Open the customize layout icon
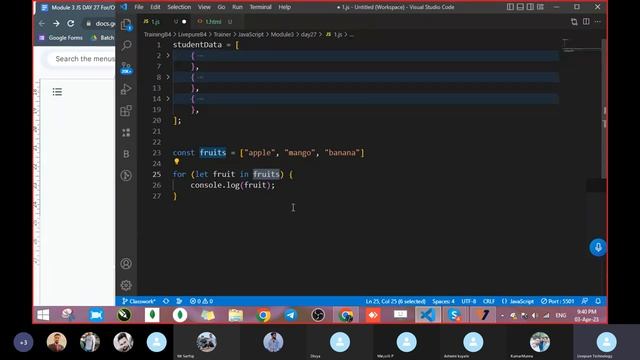Screen dimensions: 640x360 (540, 7)
